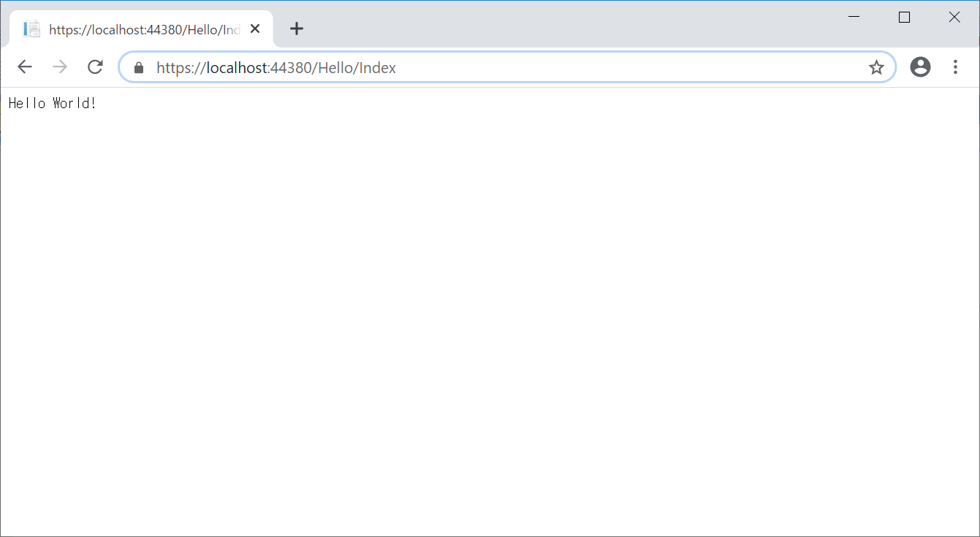The height and width of the screenshot is (537, 980).
Task: Close the localhost Hello/Index tab
Action: pyautogui.click(x=255, y=28)
